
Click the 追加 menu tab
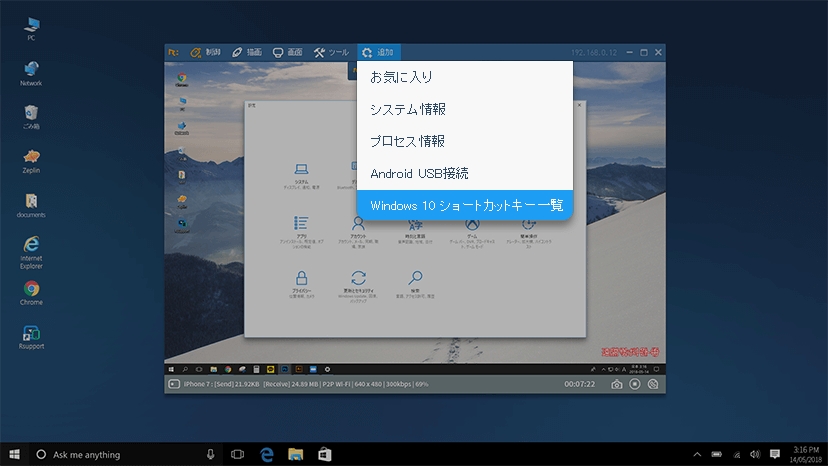click(378, 52)
